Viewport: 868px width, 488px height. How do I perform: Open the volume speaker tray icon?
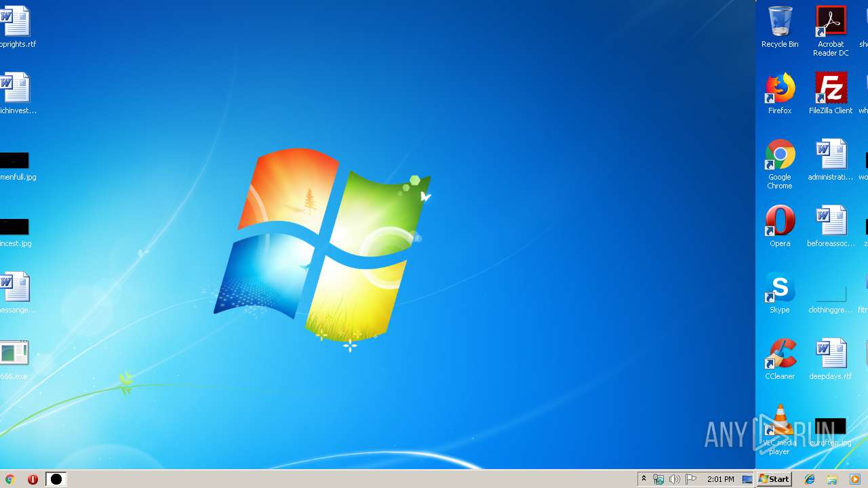coord(675,479)
